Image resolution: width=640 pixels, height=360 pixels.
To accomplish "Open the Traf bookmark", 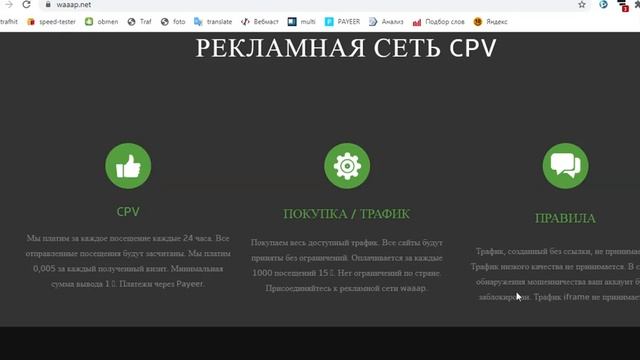I will pyautogui.click(x=139, y=22).
